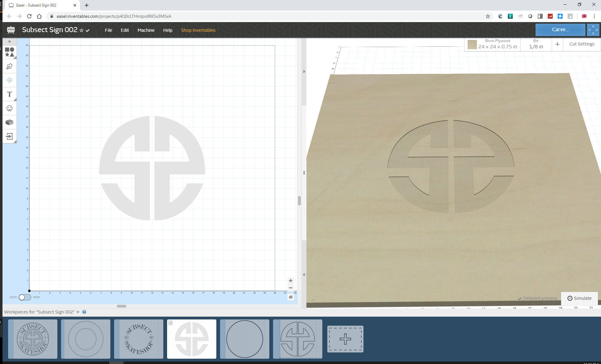The image size is (601, 364).
Task: Open the Edit menu
Action: (x=125, y=30)
